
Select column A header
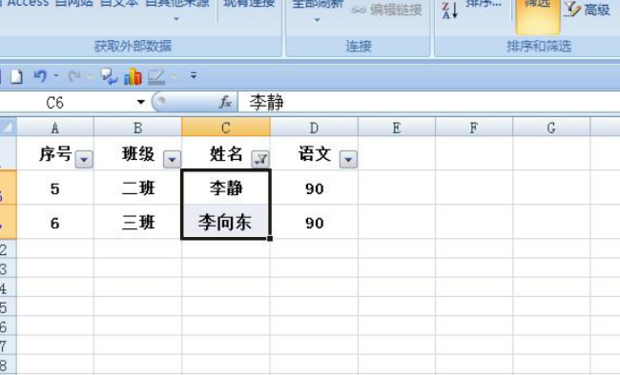(55, 128)
